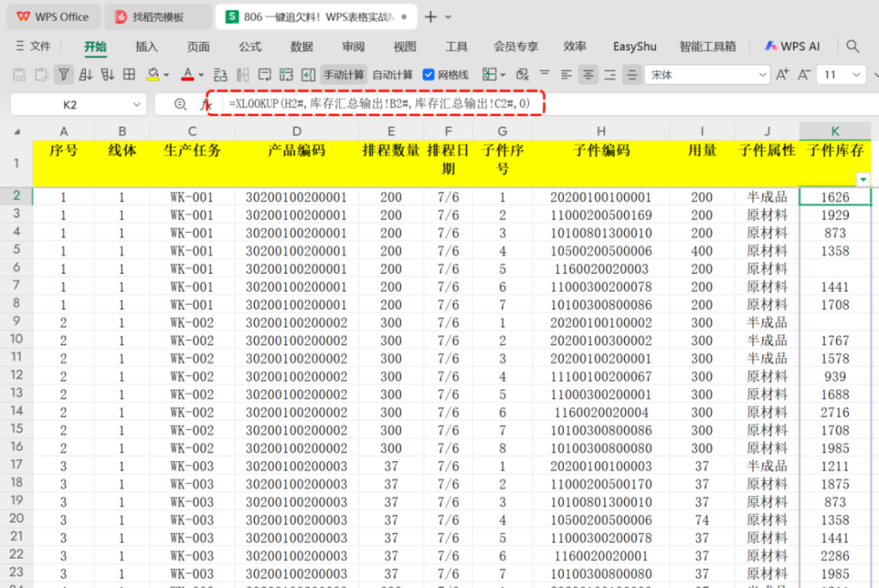Switch to the 审阅 ribbon tab
This screenshot has width=879, height=588.
pyautogui.click(x=353, y=46)
